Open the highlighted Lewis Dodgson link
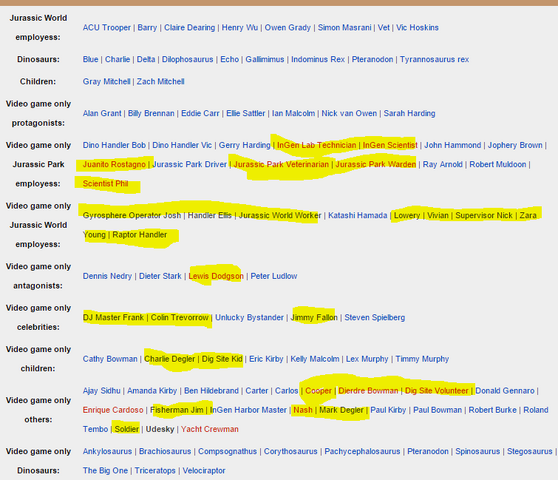 tap(216, 276)
